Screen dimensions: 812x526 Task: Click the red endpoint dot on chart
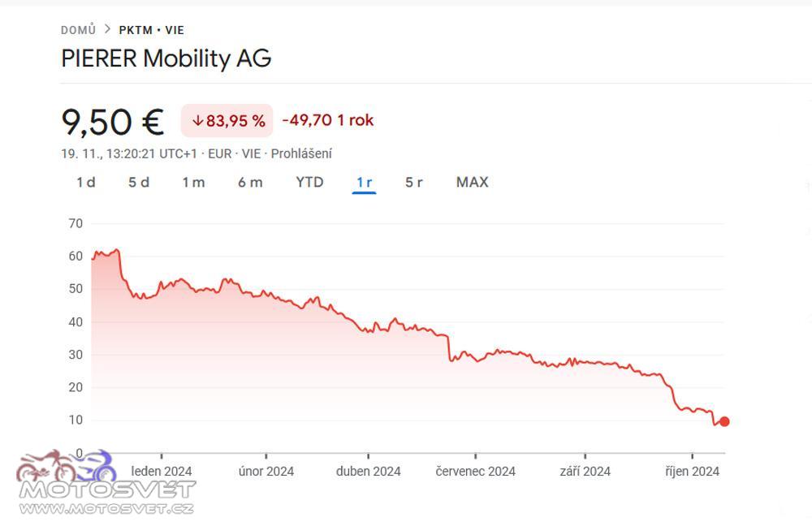[724, 421]
